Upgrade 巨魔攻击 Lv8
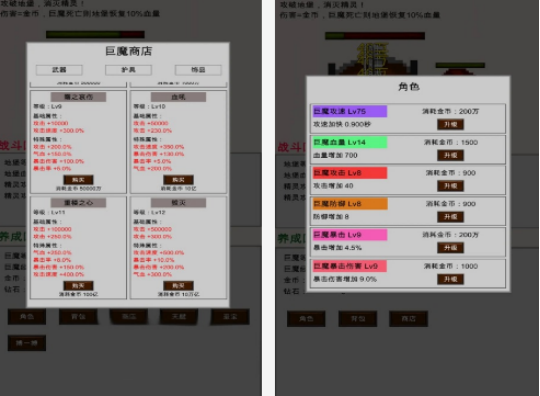Viewport: 540px width, 396px height. pyautogui.click(x=450, y=186)
